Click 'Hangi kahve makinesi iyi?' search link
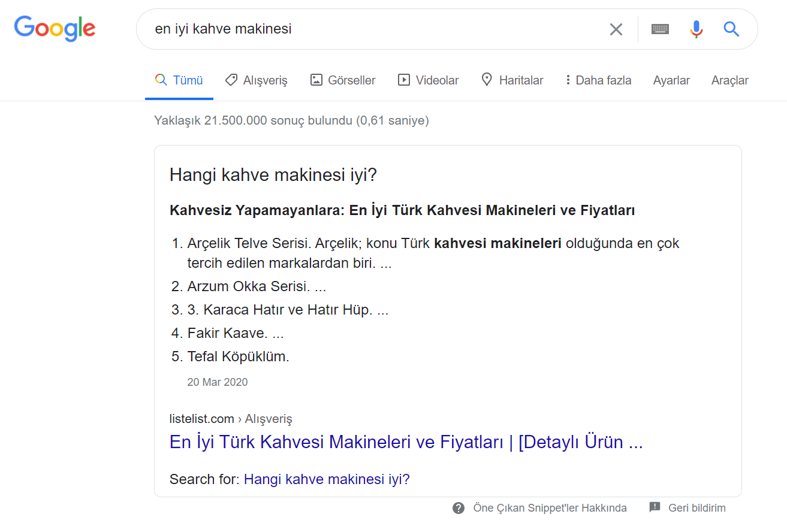 (327, 479)
